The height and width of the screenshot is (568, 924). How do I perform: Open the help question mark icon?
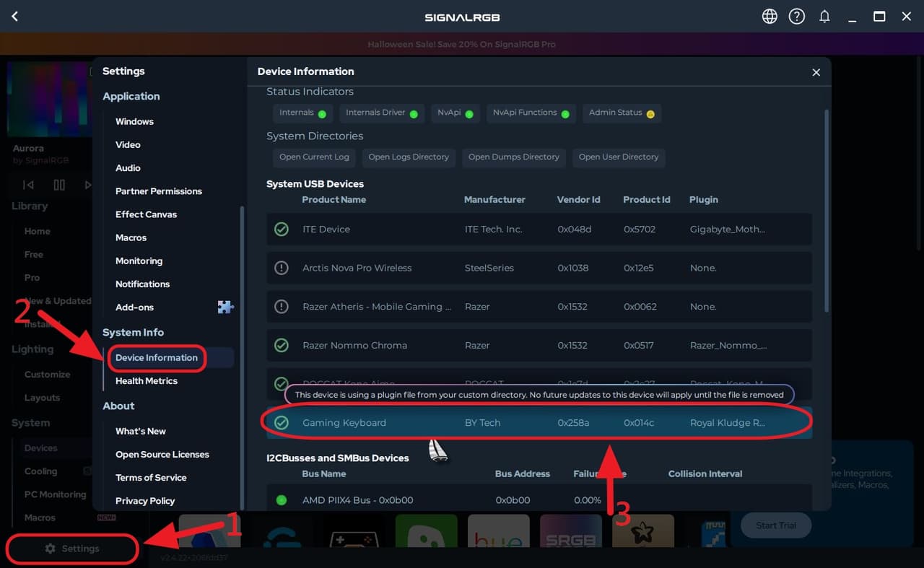(797, 17)
